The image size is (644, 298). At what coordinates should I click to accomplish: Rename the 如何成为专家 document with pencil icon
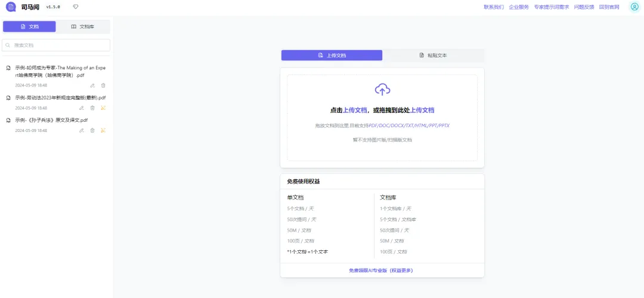coord(92,85)
